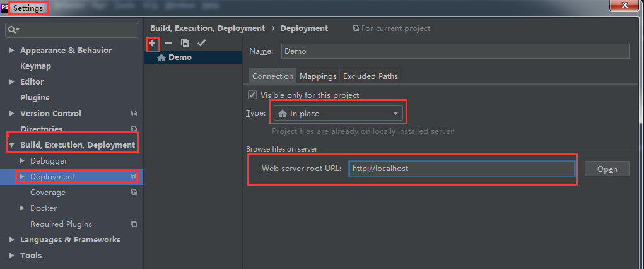644x269 pixels.
Task: Expand Appearance & Behavior section
Action: click(12, 50)
